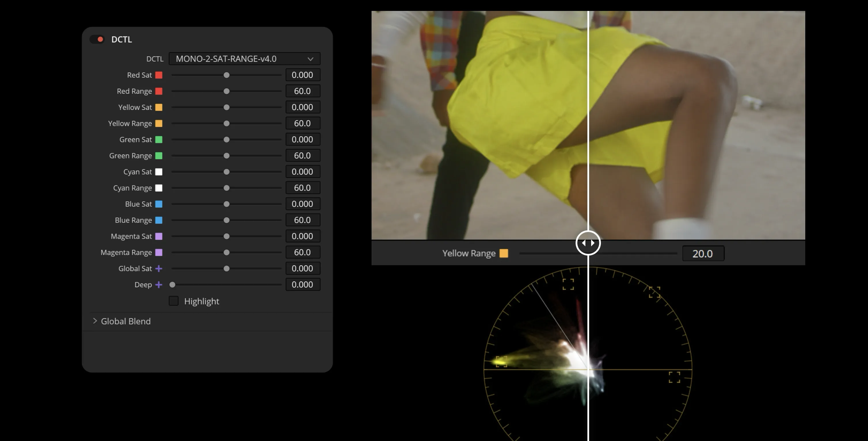Click the red swatch next to Red Sat
This screenshot has height=441, width=868.
click(x=159, y=75)
